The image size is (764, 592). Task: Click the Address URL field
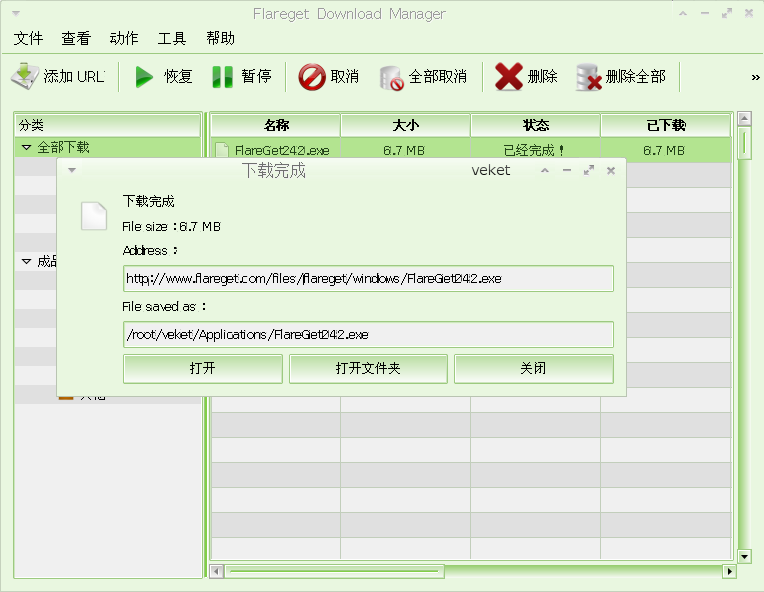coord(368,279)
